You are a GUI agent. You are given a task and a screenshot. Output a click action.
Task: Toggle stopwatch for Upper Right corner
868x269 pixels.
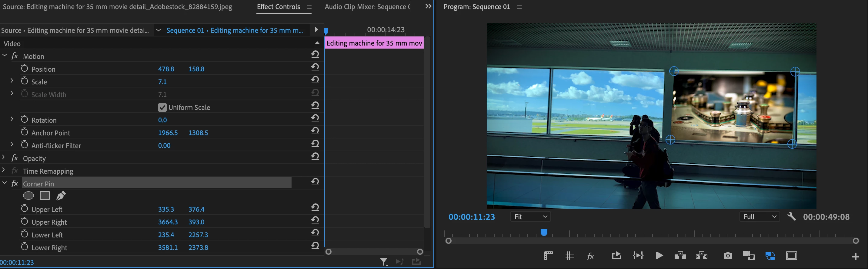click(24, 221)
